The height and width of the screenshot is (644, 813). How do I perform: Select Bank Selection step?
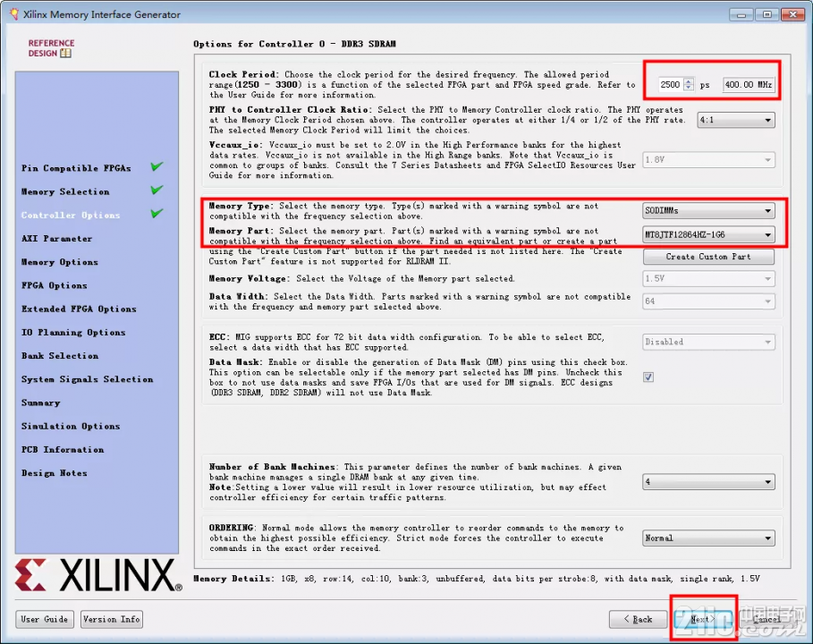pyautogui.click(x=60, y=356)
